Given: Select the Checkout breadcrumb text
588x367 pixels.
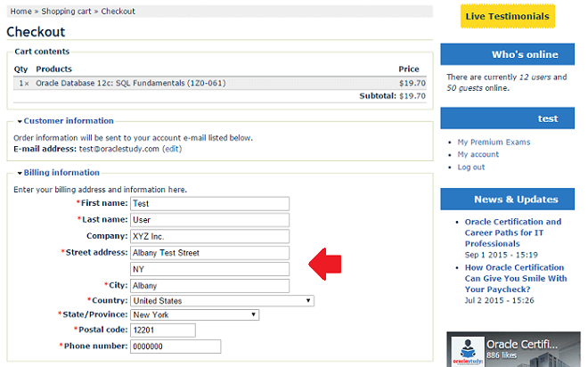Looking at the screenshot, I should (x=118, y=12).
